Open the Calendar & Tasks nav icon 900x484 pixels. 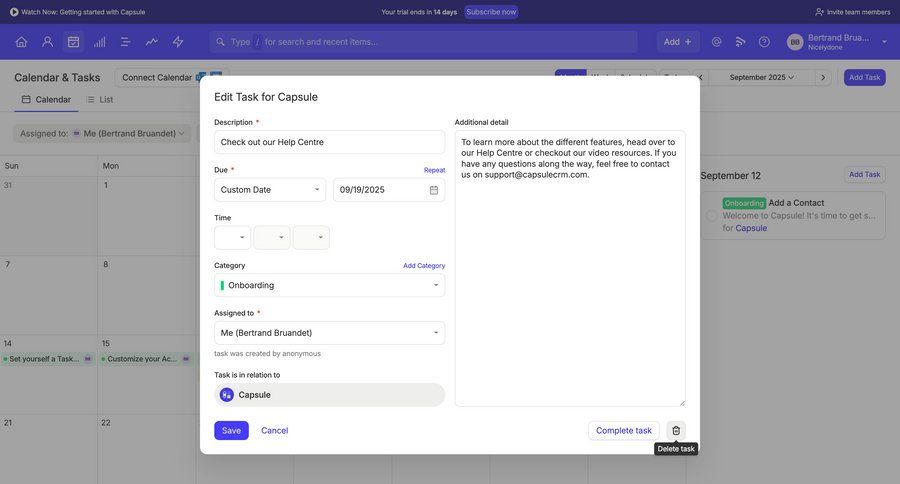(73, 42)
